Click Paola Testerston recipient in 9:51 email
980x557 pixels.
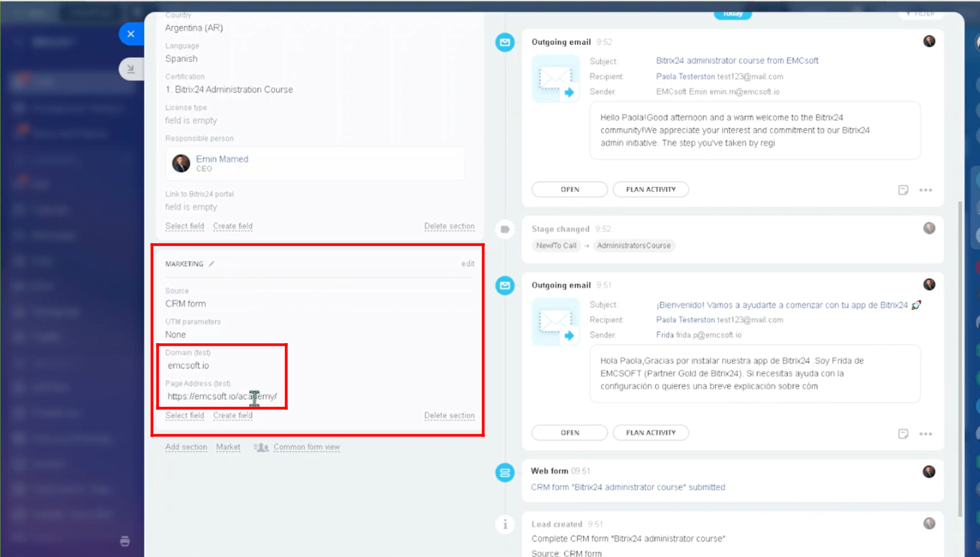point(685,320)
